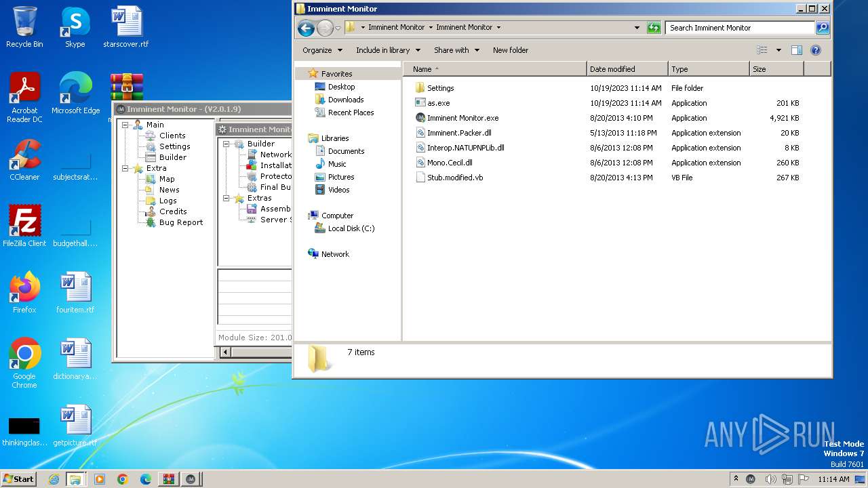Select Imminent Monitor.exe file
Viewport: 868px width, 488px height.
(462, 118)
